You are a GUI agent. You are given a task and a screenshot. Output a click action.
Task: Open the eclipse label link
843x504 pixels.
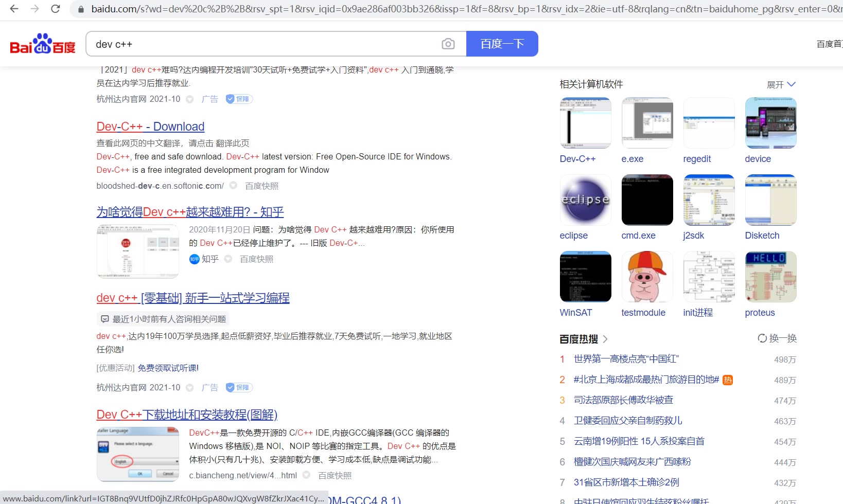[573, 236]
